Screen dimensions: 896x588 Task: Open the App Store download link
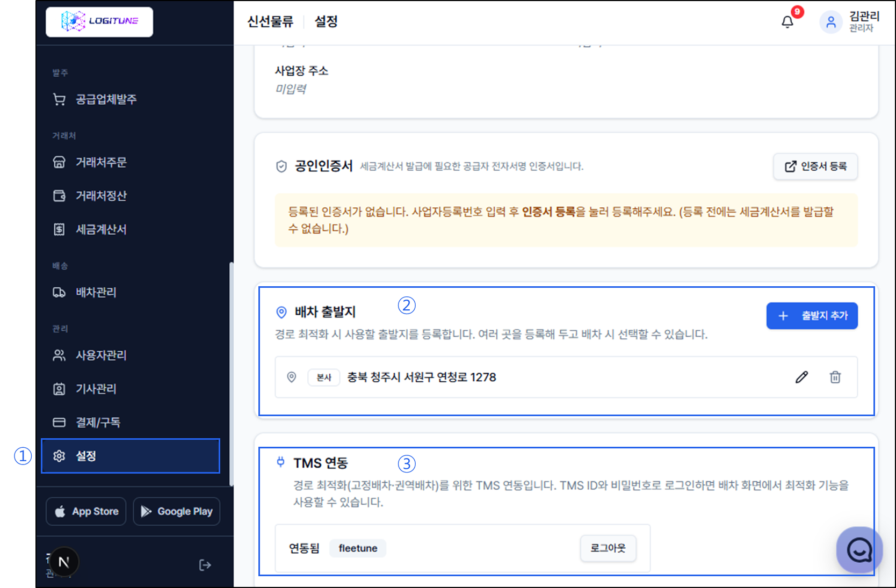86,511
